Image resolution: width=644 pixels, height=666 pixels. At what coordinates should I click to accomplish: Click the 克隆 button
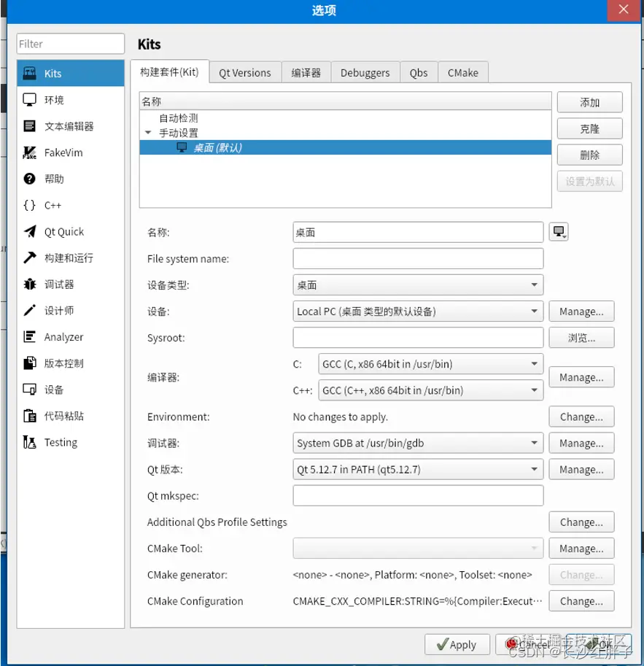tap(589, 128)
